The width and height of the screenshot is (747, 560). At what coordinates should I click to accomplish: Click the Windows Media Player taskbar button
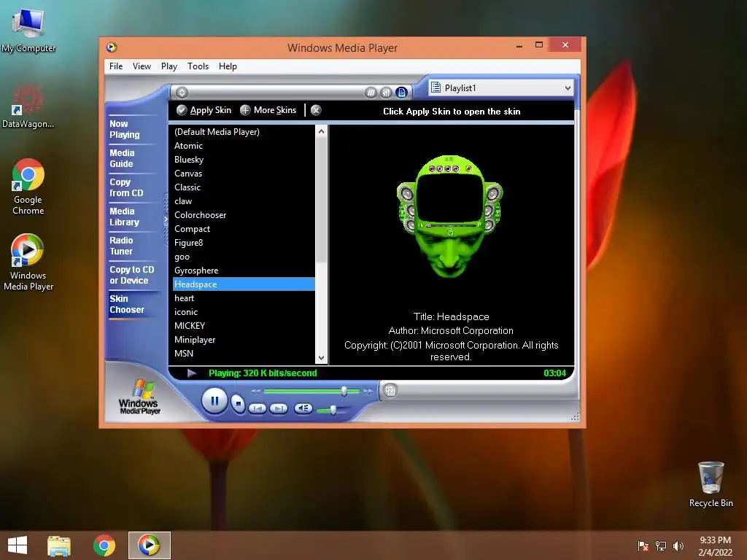click(149, 545)
